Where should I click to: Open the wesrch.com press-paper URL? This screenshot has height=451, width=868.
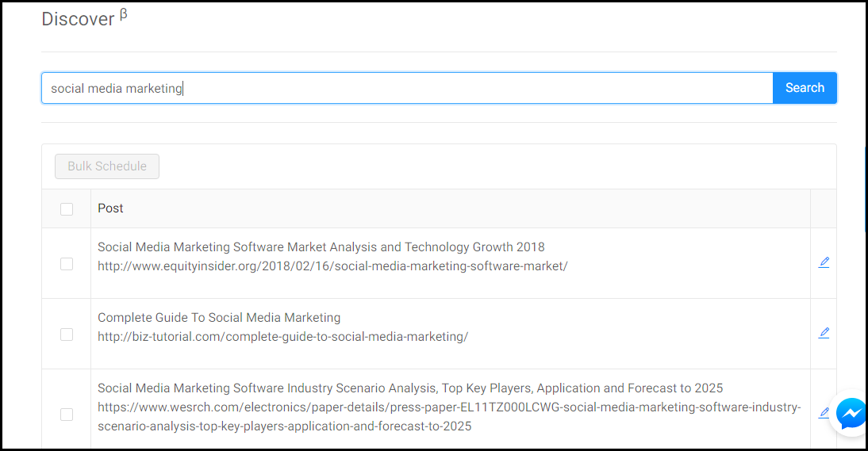tap(449, 408)
